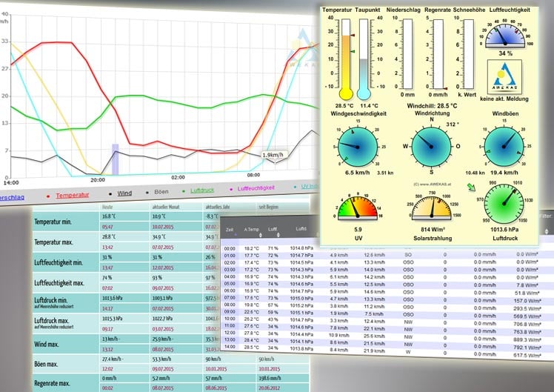Click the 20:00 label on chart axis

tap(98, 179)
